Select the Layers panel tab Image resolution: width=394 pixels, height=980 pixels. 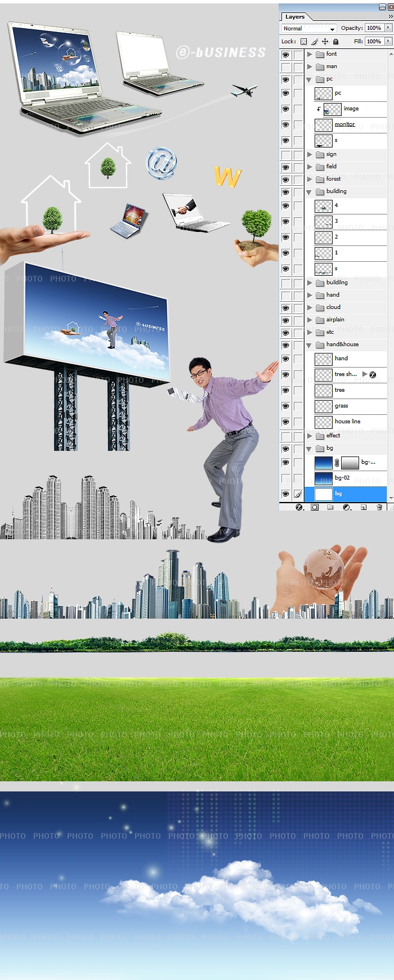click(x=294, y=17)
